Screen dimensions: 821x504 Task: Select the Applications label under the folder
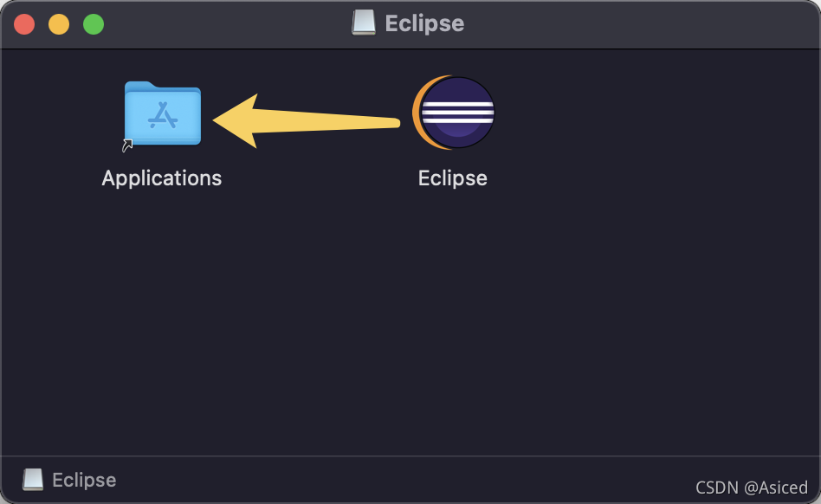[161, 178]
